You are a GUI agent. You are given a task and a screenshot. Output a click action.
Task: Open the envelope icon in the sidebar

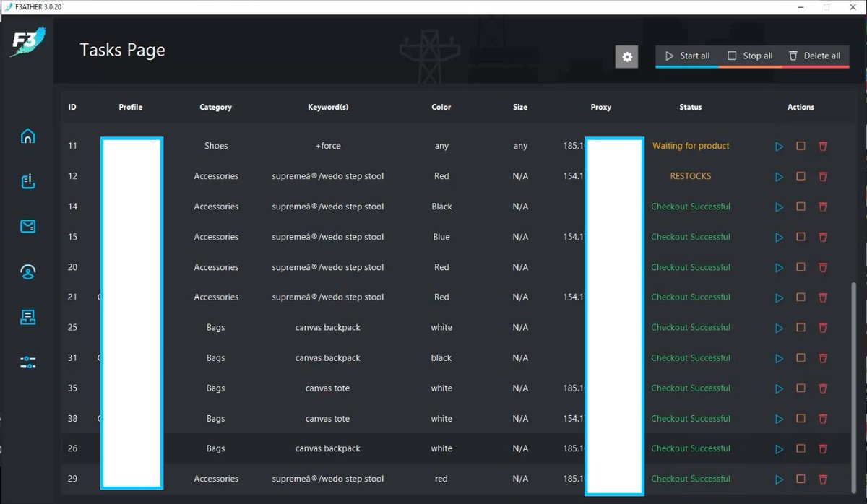[x=27, y=227]
